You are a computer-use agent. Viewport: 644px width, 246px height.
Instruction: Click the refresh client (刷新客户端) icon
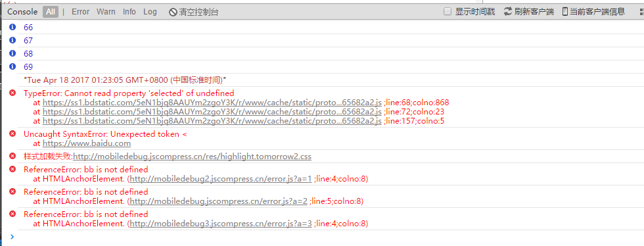pos(509,12)
